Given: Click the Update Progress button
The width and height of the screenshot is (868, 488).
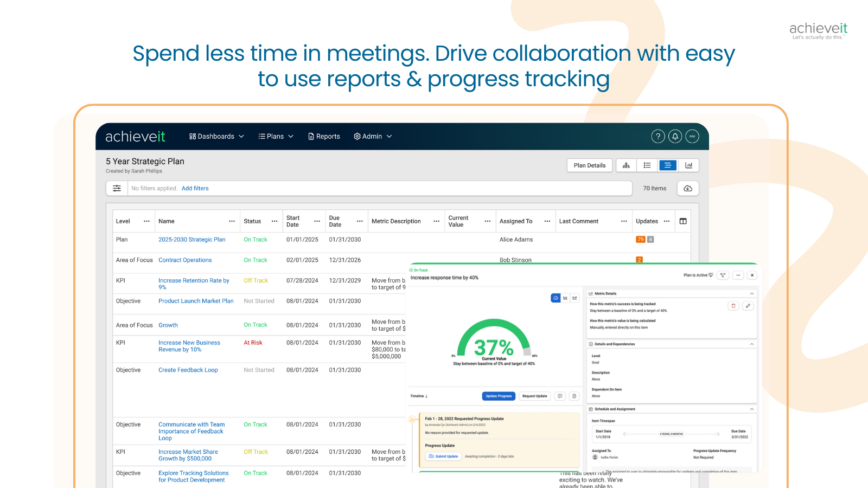Looking at the screenshot, I should pyautogui.click(x=498, y=396).
